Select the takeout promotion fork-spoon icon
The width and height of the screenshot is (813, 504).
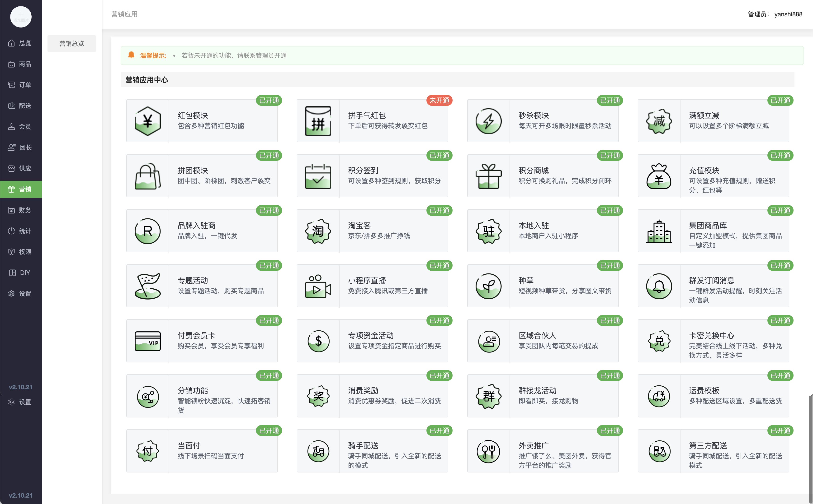pyautogui.click(x=488, y=451)
